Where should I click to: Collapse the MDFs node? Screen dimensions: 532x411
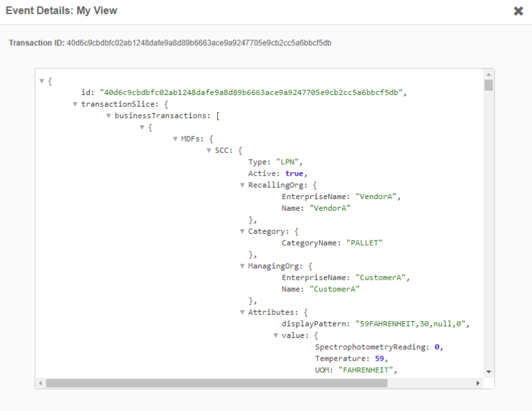(x=175, y=139)
